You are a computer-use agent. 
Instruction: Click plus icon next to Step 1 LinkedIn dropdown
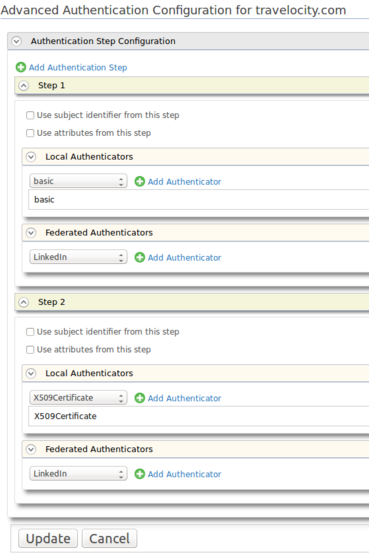pyautogui.click(x=140, y=258)
